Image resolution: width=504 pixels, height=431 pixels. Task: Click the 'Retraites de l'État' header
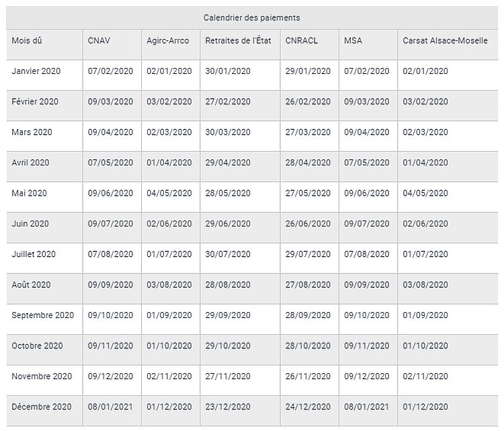238,41
